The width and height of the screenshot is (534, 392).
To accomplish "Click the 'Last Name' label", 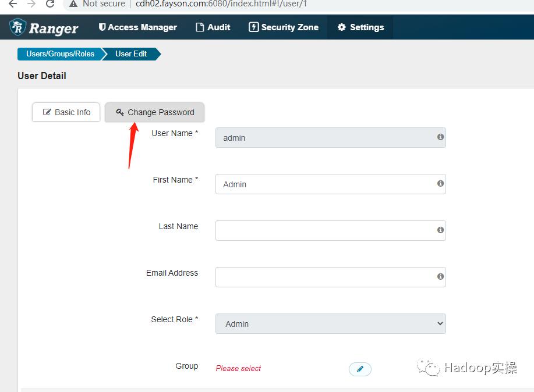I will tap(178, 226).
